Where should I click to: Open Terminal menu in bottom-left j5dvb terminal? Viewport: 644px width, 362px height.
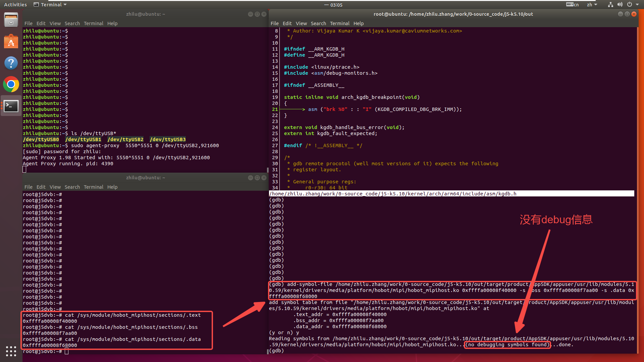point(94,187)
